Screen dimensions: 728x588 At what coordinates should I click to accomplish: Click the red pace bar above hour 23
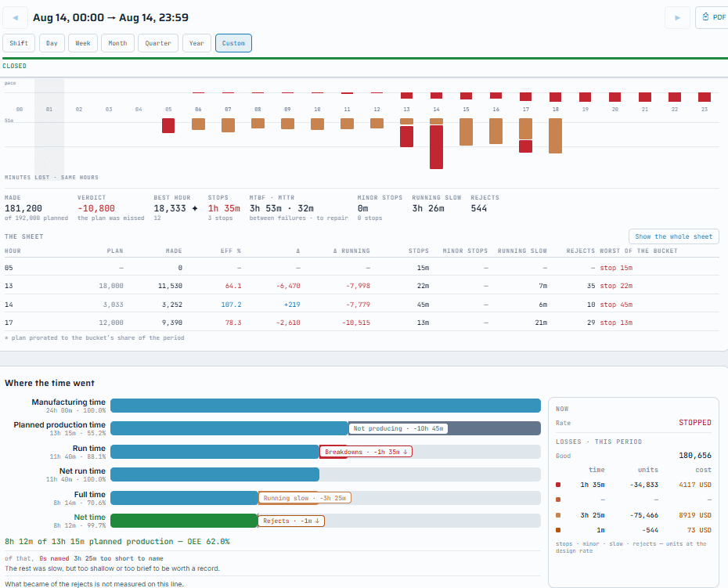pyautogui.click(x=705, y=97)
